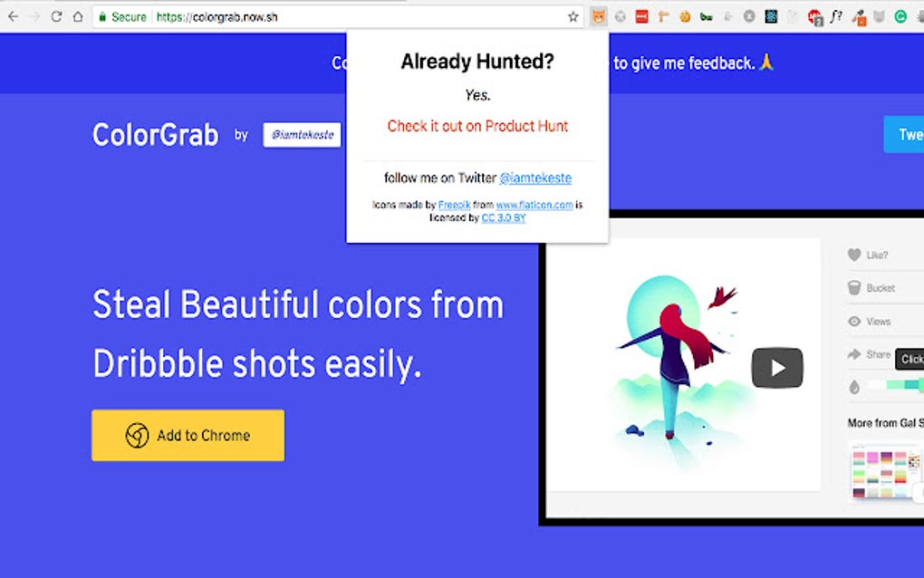Screen dimensions: 924x578
Task: Click the Bucket icon in the shot sidebar
Action: tap(853, 288)
